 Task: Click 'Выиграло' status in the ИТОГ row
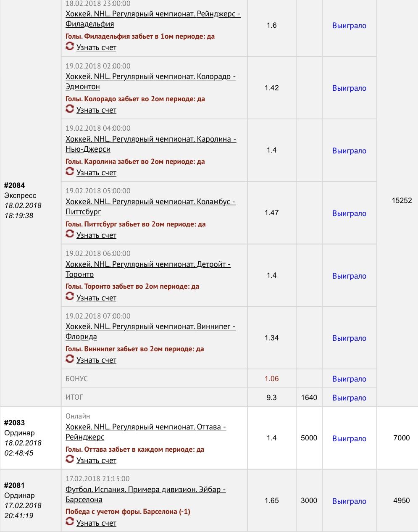(x=349, y=398)
